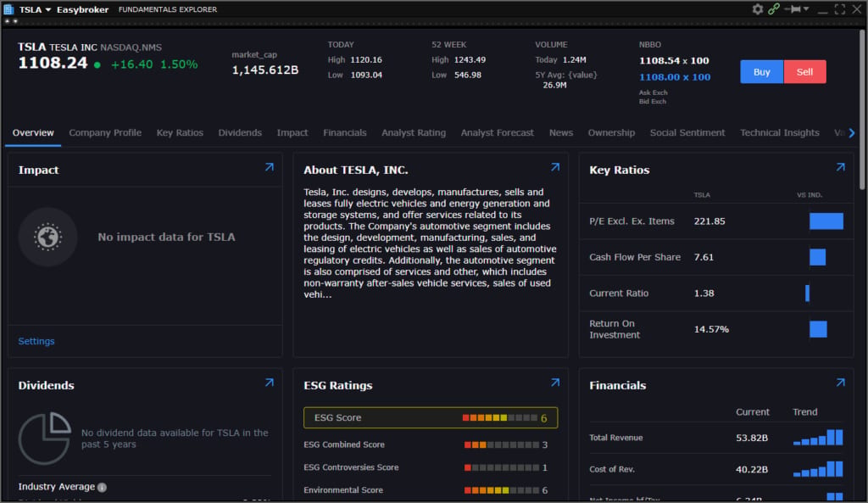Select the Dividends tab
The image size is (868, 503).
point(240,133)
